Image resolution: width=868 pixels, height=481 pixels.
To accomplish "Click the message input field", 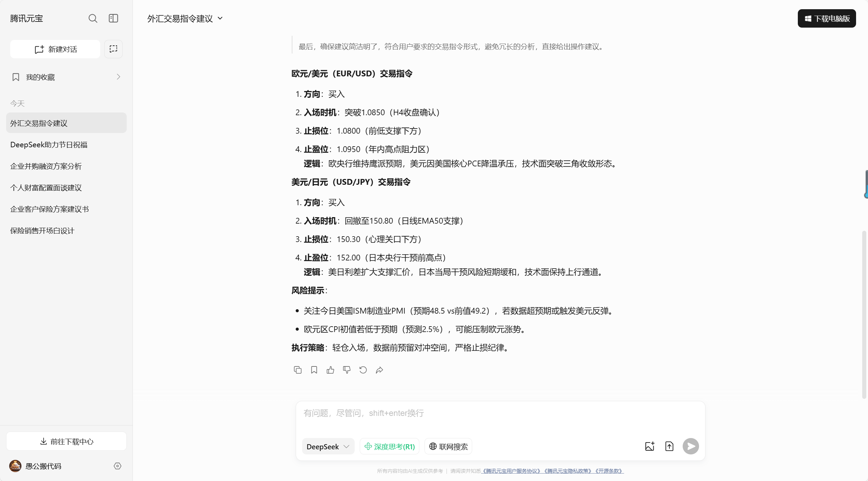I will [499, 414].
